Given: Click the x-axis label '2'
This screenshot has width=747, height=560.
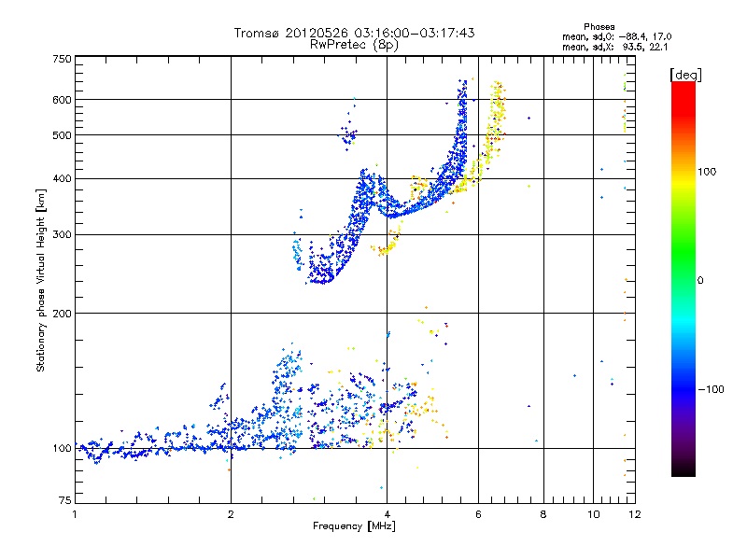Looking at the screenshot, I should pyautogui.click(x=231, y=514).
